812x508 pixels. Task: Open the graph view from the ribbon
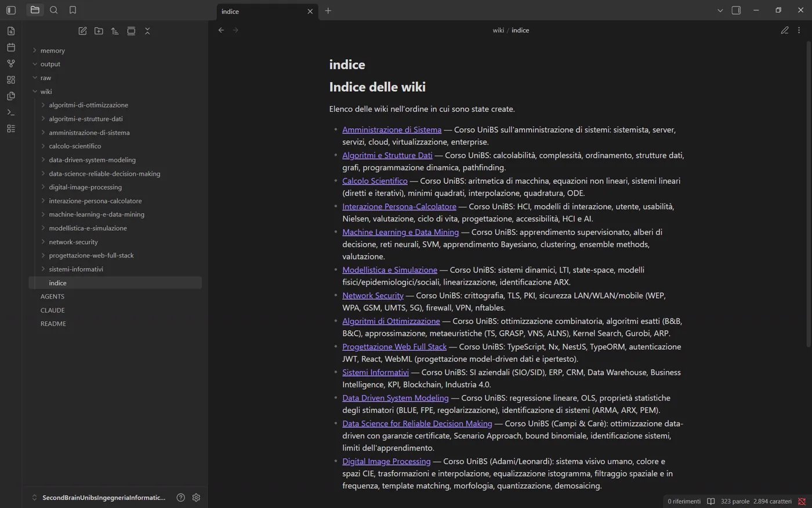pyautogui.click(x=11, y=63)
